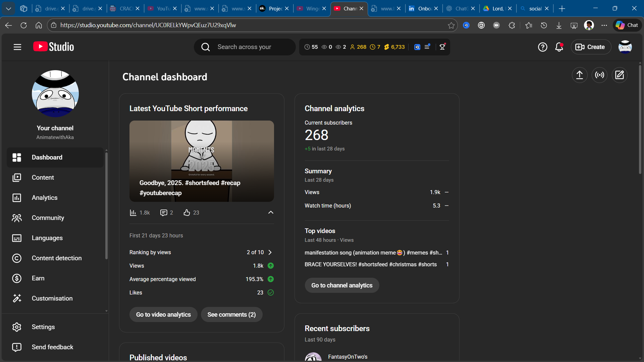Click the Send feedback icon

(x=17, y=347)
